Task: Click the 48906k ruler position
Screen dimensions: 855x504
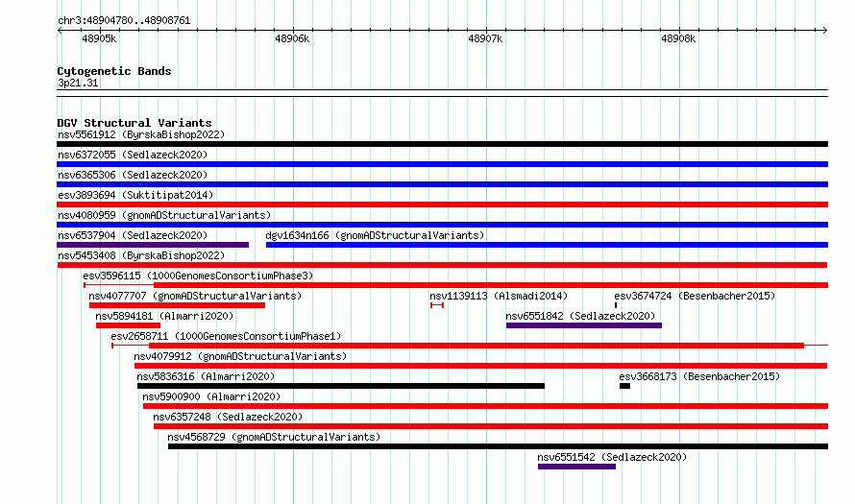Action: point(292,38)
